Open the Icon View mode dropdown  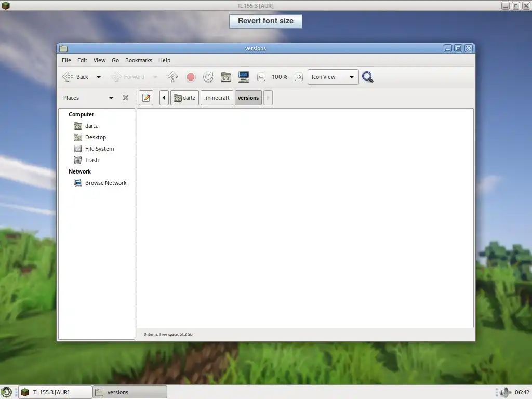(333, 77)
